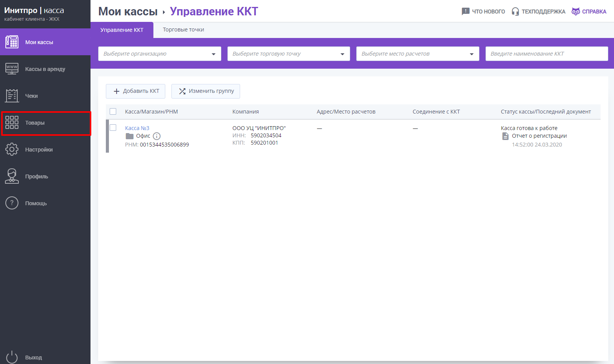Open the Мои кассы cash register icon
The image size is (614, 364).
(x=12, y=42)
